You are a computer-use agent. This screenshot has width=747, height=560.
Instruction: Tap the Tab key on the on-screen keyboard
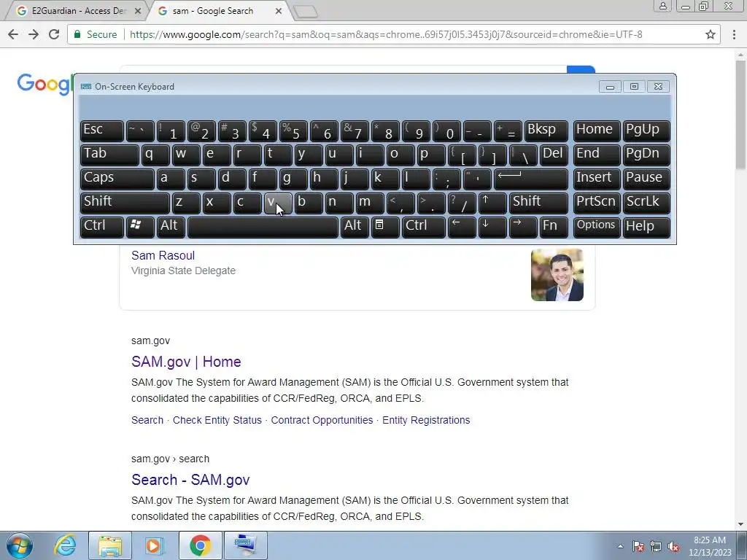tap(109, 155)
